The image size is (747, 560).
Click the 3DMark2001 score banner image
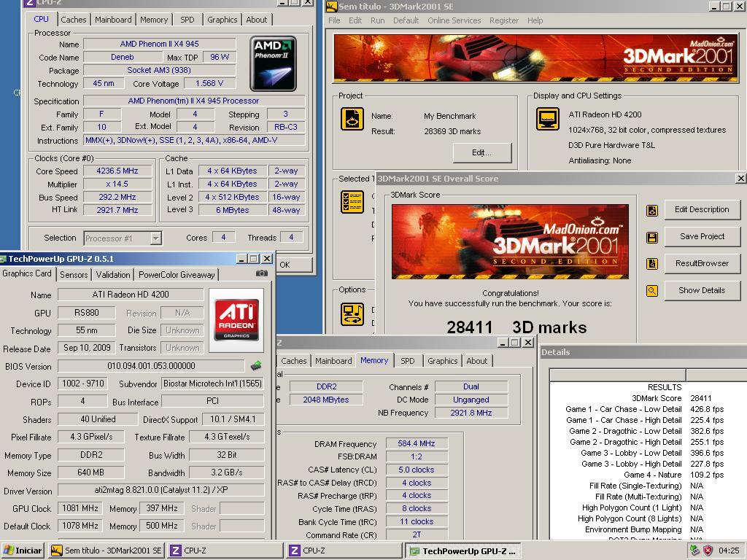click(510, 242)
